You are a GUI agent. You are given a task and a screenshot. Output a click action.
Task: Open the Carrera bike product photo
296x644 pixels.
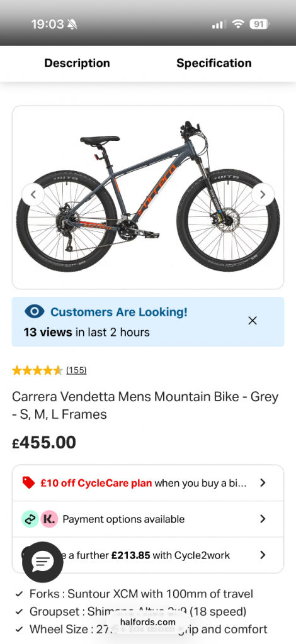click(x=148, y=197)
